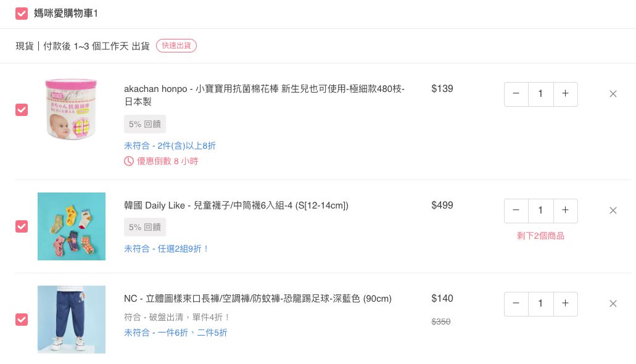Click the Daily Like socks product image
Screen dimensions: 636x364
point(71,226)
